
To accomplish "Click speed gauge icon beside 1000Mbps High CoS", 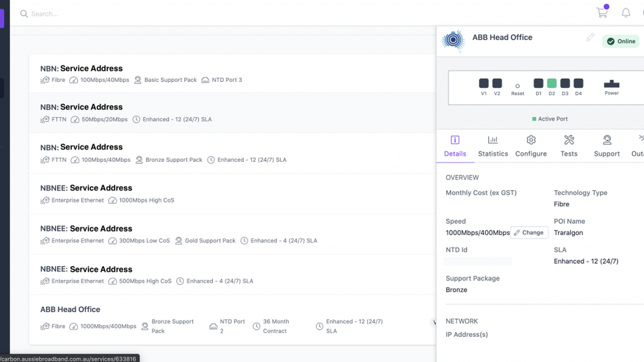I will pyautogui.click(x=112, y=200).
